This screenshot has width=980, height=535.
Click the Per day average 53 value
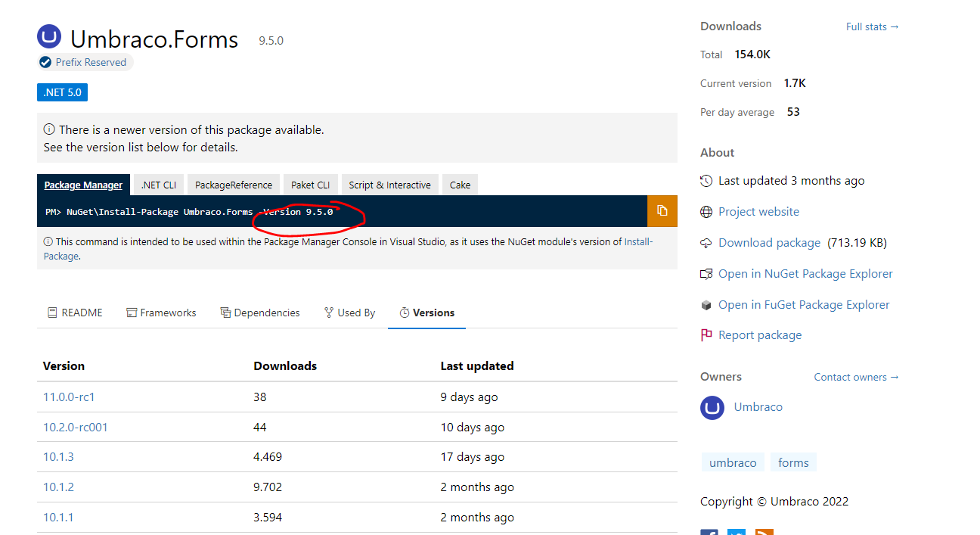tap(793, 112)
